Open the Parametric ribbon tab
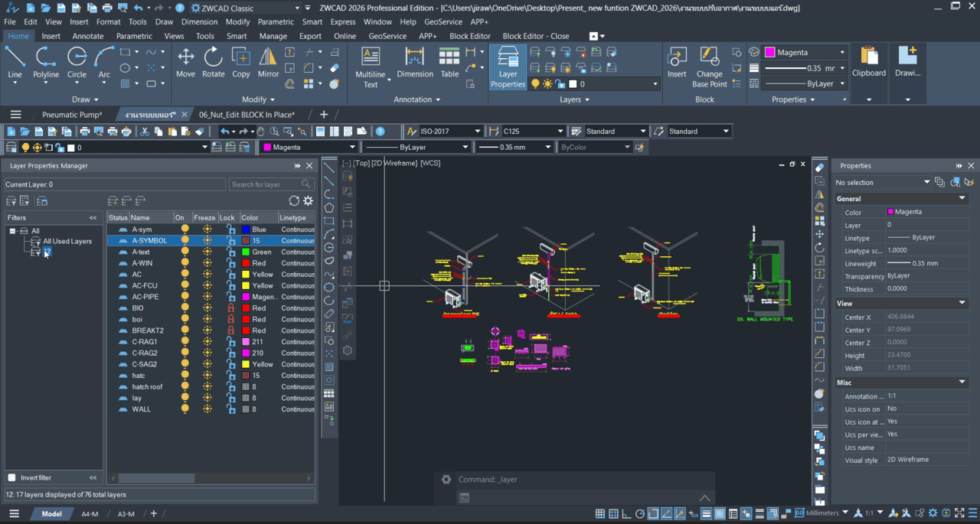Viewport: 980px width, 524px height. (x=134, y=36)
